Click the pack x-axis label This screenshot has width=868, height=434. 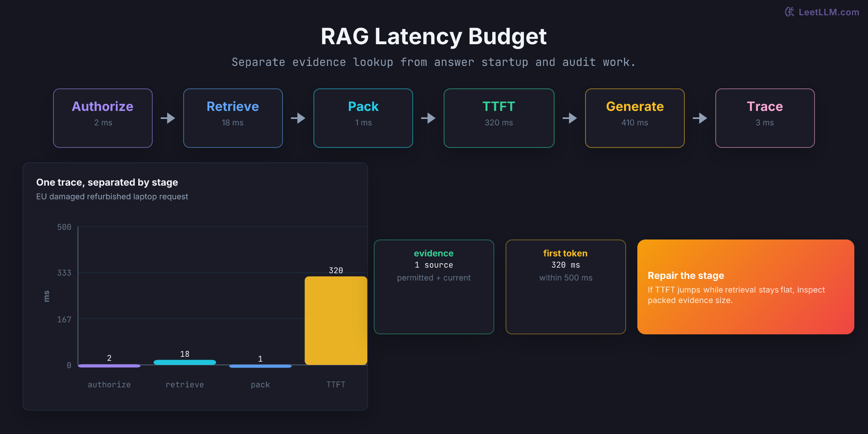pos(260,385)
